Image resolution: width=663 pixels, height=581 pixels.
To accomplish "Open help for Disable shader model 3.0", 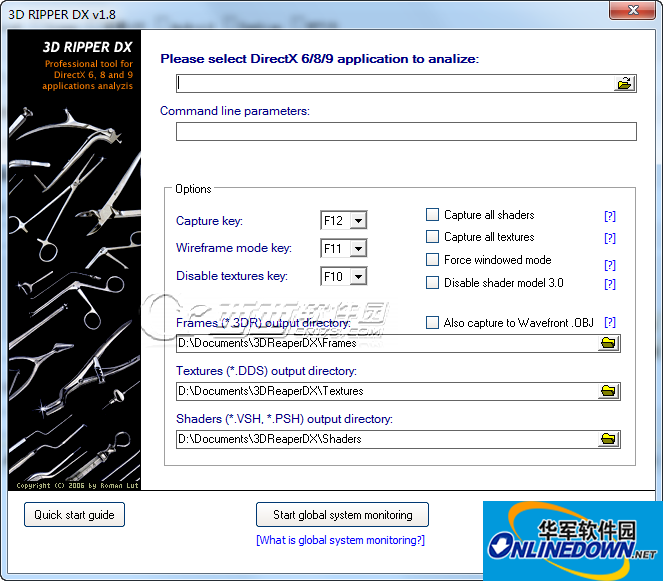I will click(609, 284).
